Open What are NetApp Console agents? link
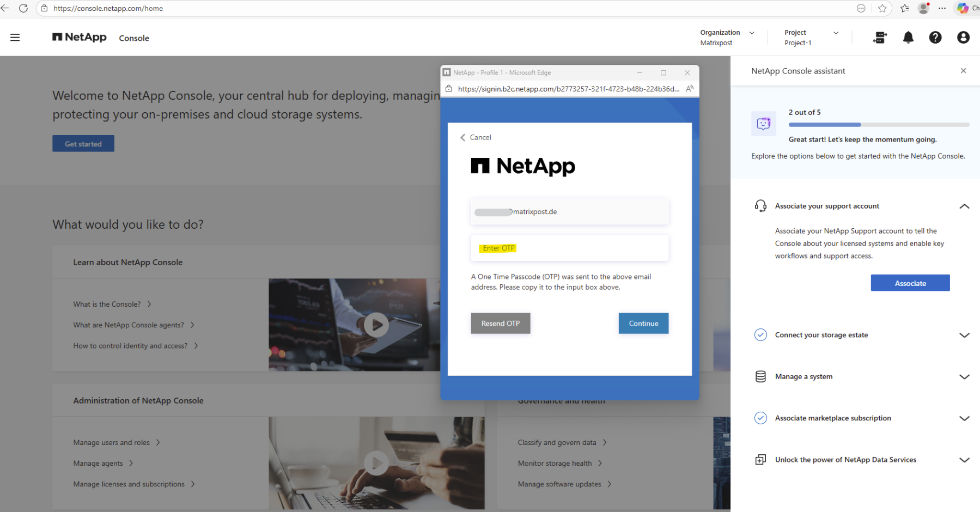This screenshot has width=980, height=512. pos(134,325)
